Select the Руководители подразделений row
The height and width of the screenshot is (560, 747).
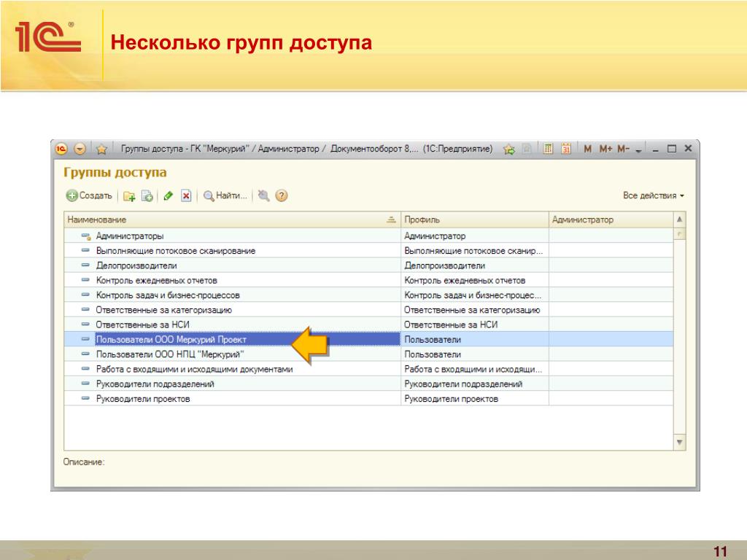368,384
